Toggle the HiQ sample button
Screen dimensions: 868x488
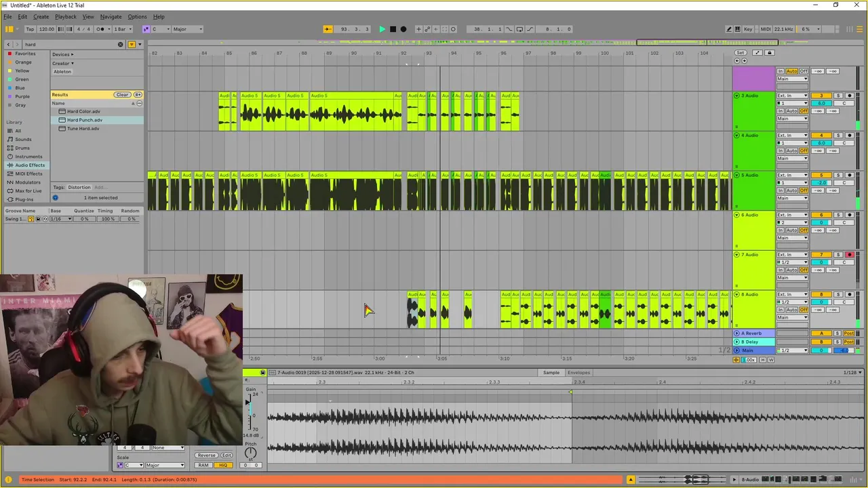222,465
